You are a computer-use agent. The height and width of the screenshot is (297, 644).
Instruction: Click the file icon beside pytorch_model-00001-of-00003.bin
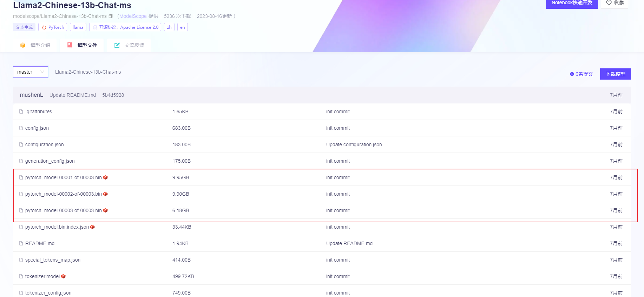point(21,177)
